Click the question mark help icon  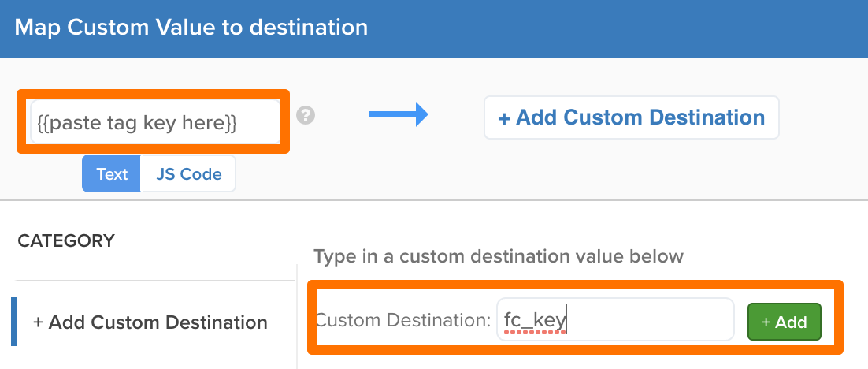point(306,116)
